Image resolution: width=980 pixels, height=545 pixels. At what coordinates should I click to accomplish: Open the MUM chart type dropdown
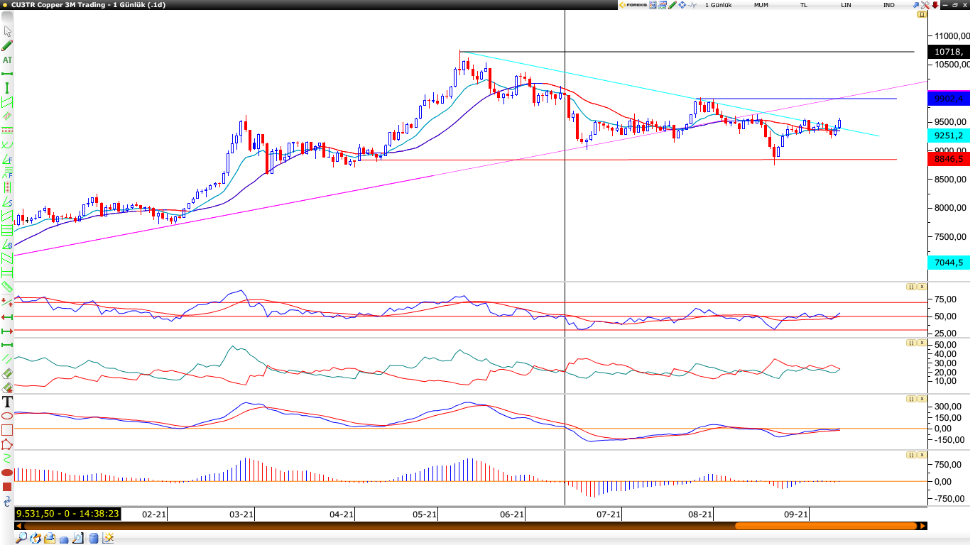pyautogui.click(x=761, y=5)
